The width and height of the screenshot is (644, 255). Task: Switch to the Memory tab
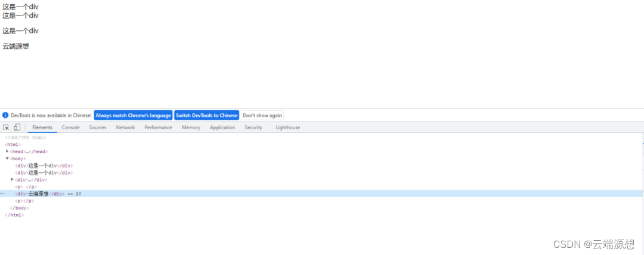click(191, 128)
